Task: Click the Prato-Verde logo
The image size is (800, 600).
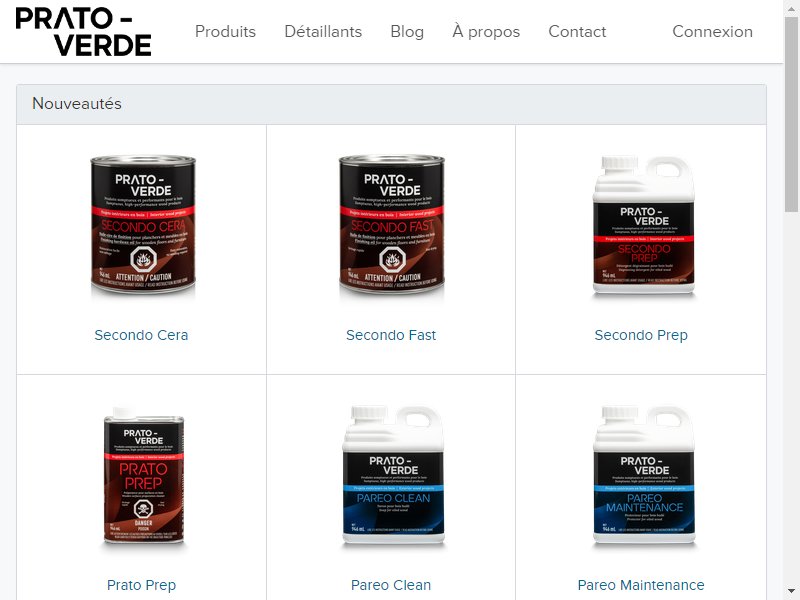Action: 84,32
